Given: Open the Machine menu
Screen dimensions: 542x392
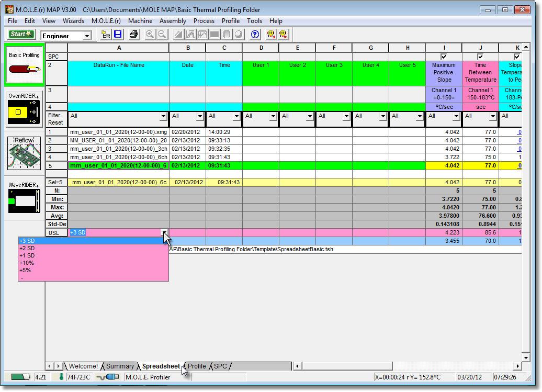Looking at the screenshot, I should coord(140,21).
